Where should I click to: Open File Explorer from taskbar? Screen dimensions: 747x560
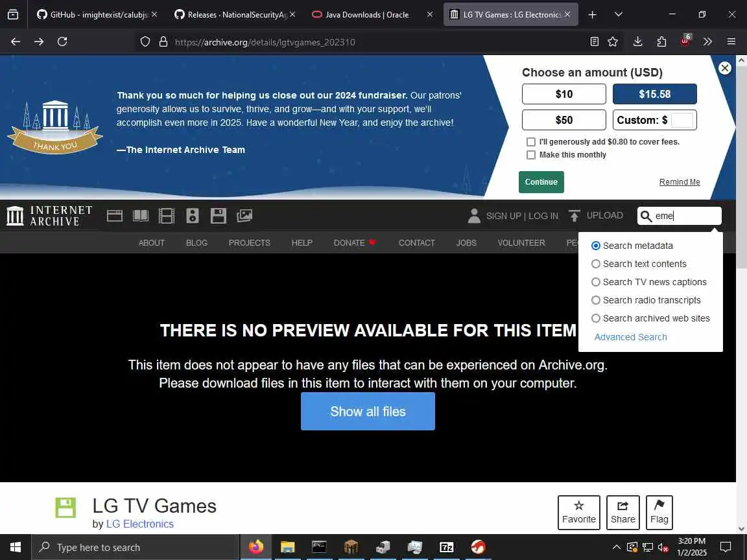coord(288,547)
